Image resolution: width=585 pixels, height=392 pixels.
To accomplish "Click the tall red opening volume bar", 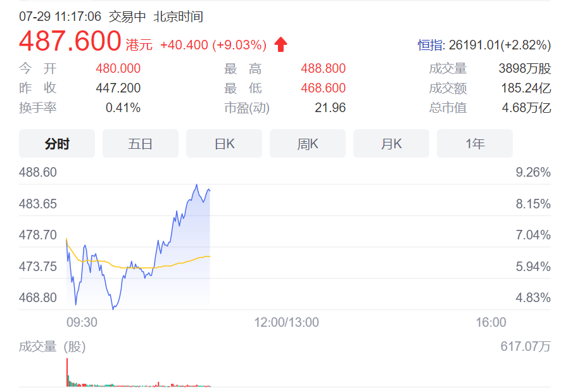I will (x=66, y=372).
